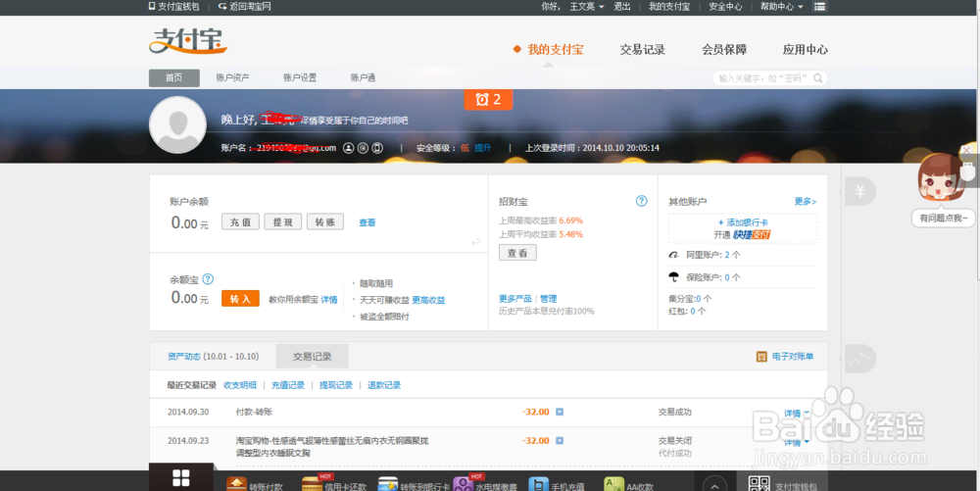This screenshot has height=491, width=980.
Task: Select the 首页 sub-tab
Action: (173, 78)
